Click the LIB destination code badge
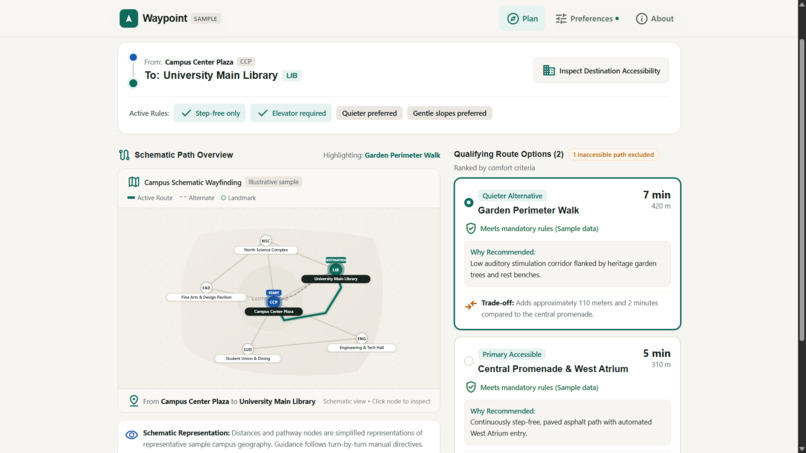 tap(291, 76)
